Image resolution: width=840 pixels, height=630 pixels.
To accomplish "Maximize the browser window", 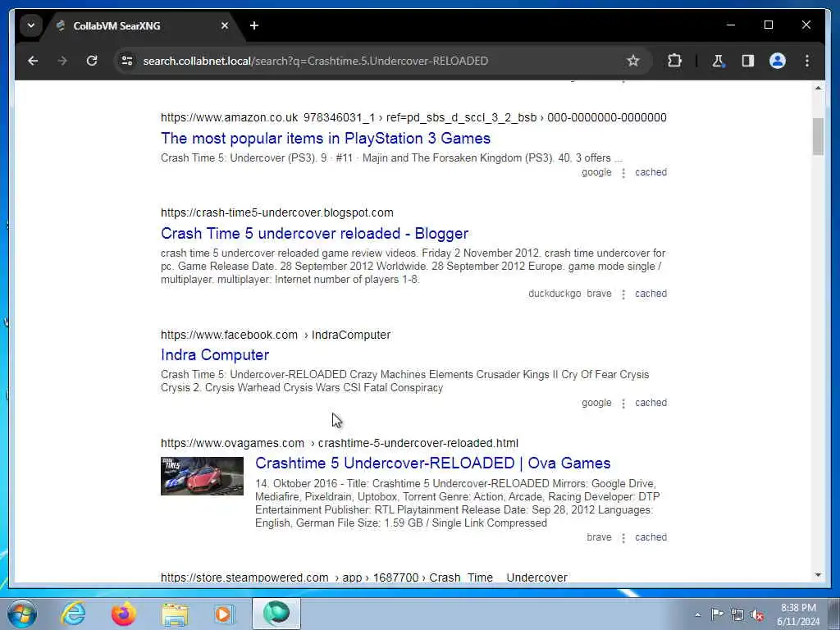I will [x=768, y=25].
